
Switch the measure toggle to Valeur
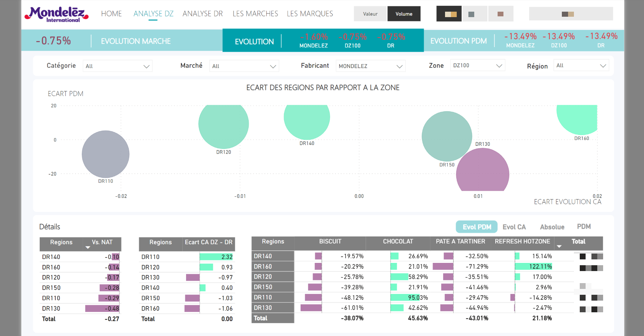pos(370,14)
